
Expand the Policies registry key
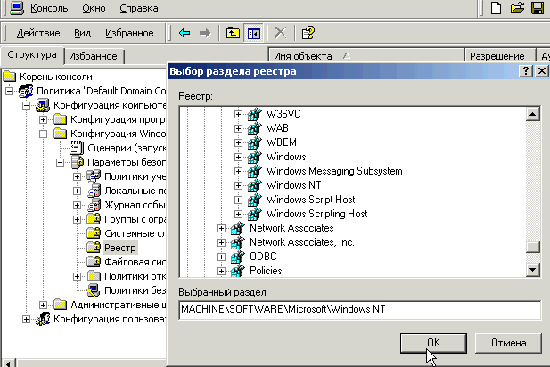coord(221,271)
